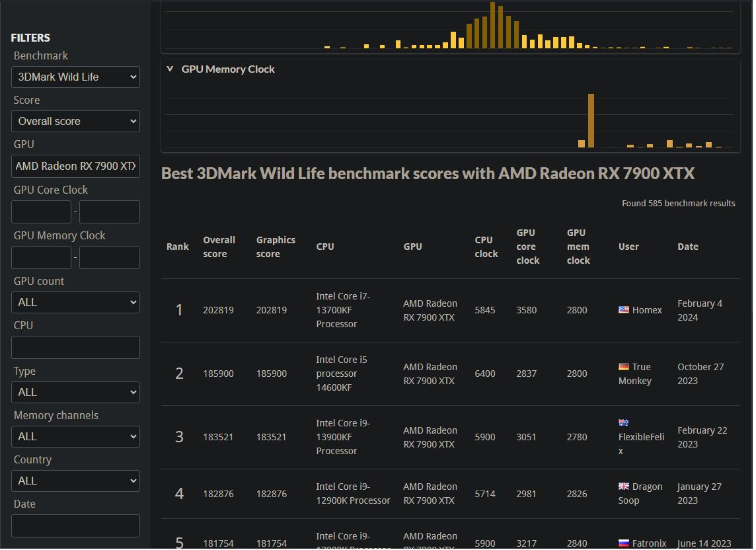Image resolution: width=756 pixels, height=550 pixels.
Task: Open user Homex's profile
Action: point(647,311)
